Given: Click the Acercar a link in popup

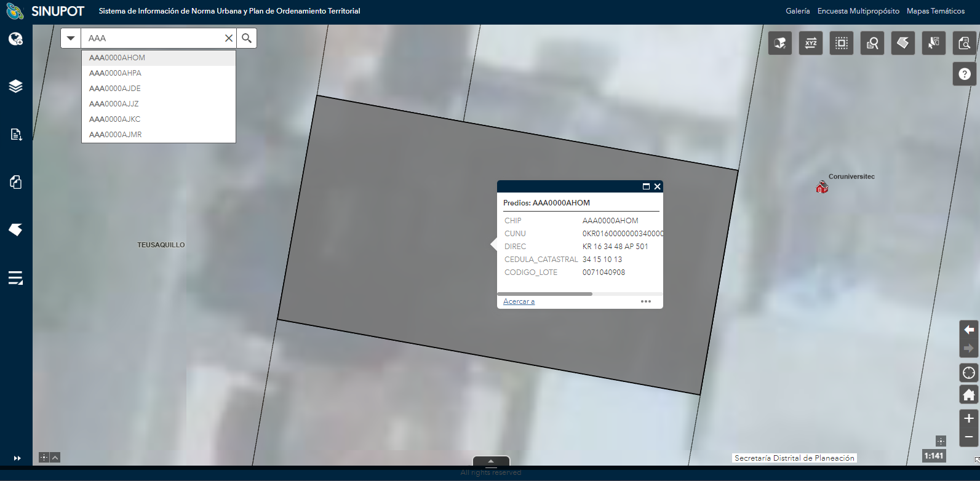Looking at the screenshot, I should (x=519, y=301).
